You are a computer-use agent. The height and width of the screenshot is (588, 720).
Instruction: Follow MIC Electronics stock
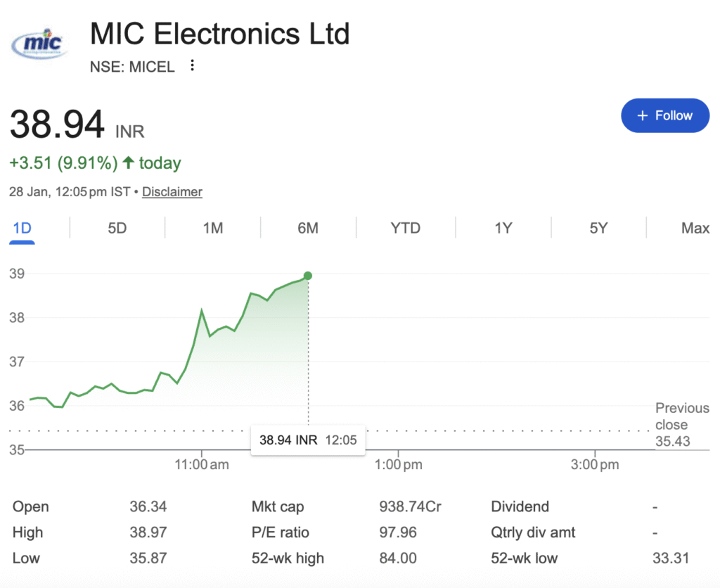(x=664, y=115)
